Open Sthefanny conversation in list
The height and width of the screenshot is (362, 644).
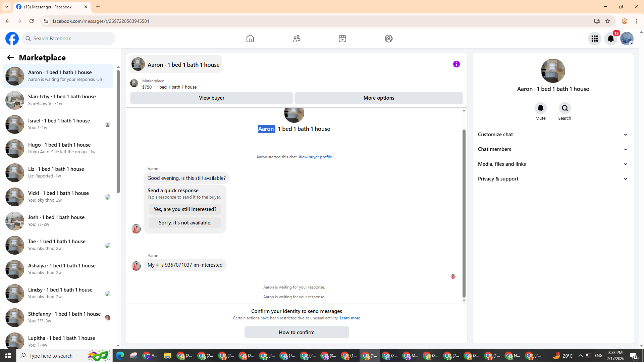click(58, 317)
